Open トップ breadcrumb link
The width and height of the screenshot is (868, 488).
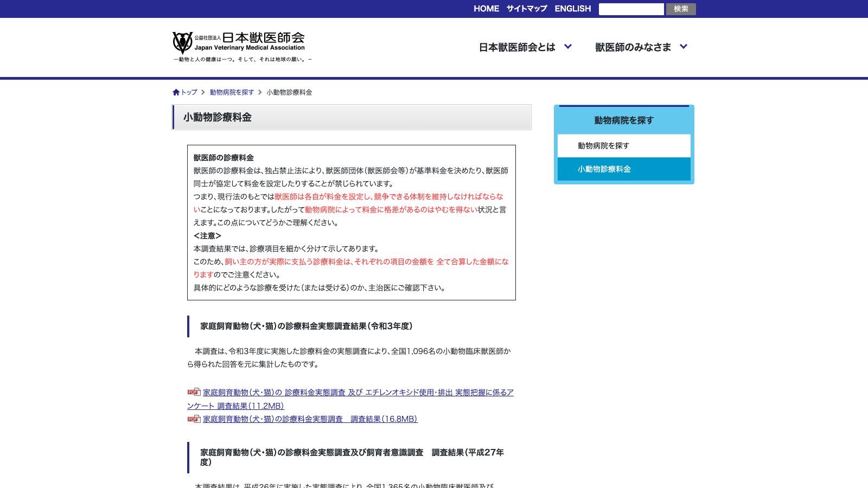189,92
